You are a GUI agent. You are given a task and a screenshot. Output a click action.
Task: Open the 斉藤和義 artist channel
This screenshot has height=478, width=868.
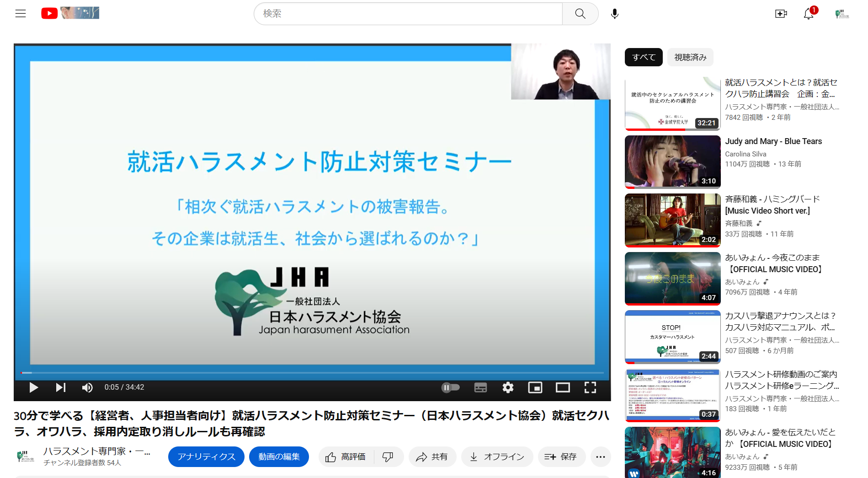click(x=739, y=223)
